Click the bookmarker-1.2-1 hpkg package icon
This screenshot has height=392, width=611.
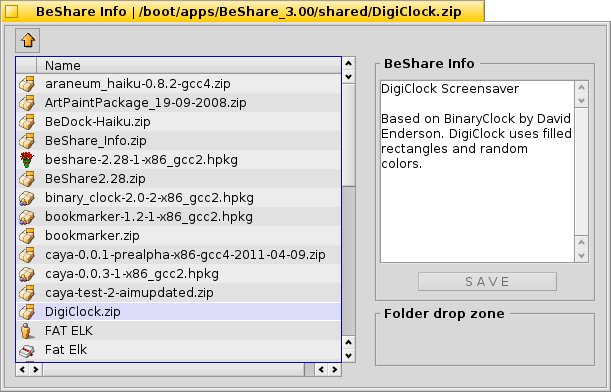pyautogui.click(x=27, y=217)
